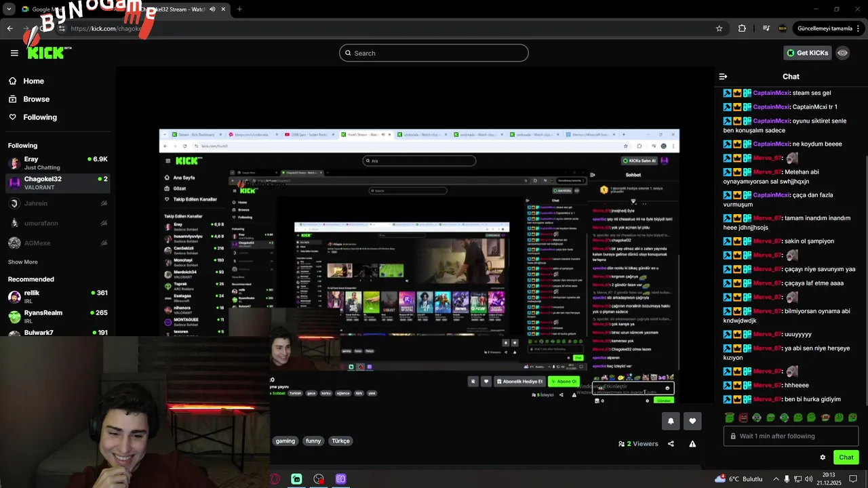Open the browser profile avatar
Screen dimensions: 868x488
pyautogui.click(x=783, y=28)
